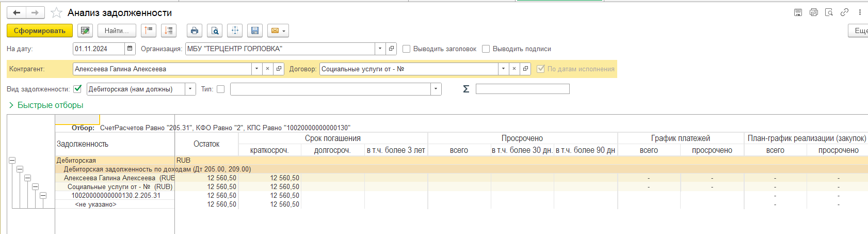Open the Дебиторская (нам должны) dropdown
Screen dimensions: 868x234
click(190, 89)
